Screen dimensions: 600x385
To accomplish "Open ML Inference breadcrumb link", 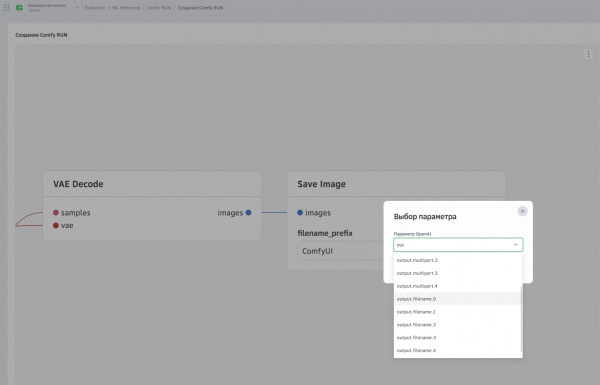I will (x=126, y=8).
